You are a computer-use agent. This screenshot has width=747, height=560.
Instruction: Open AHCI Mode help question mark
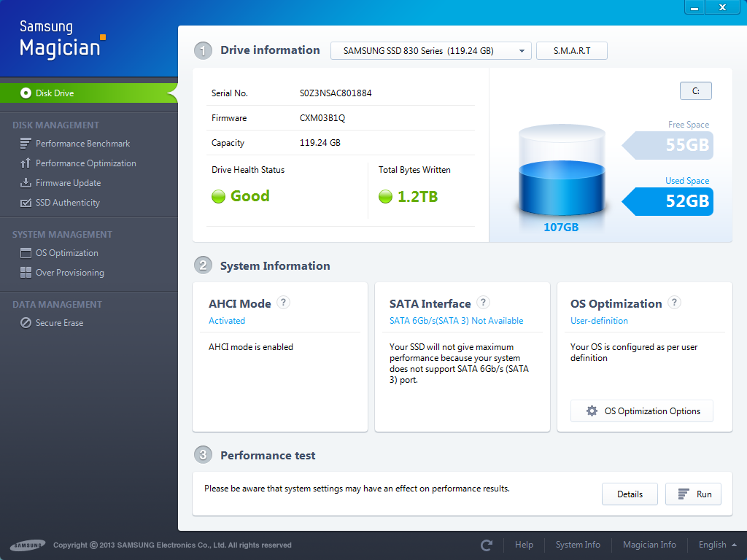[x=284, y=303]
